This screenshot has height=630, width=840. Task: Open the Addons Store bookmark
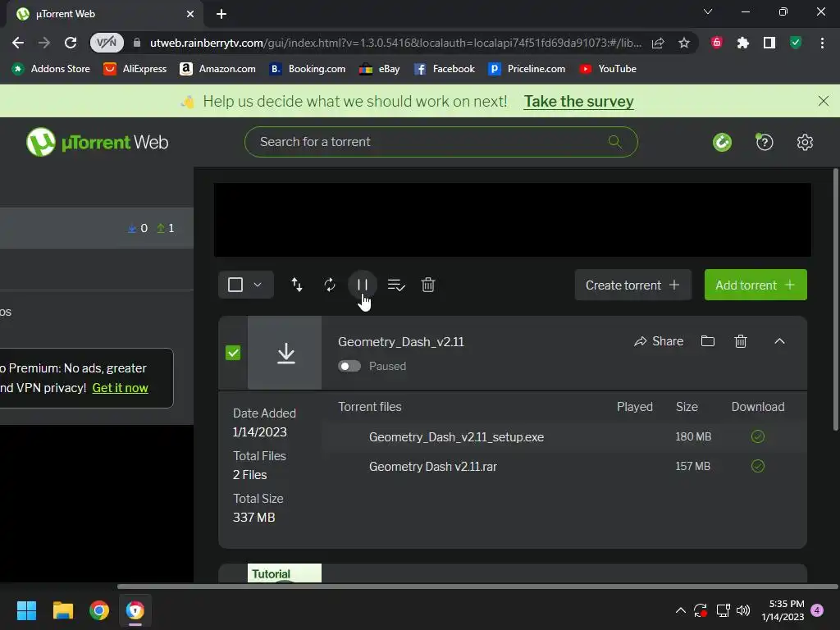click(x=51, y=69)
